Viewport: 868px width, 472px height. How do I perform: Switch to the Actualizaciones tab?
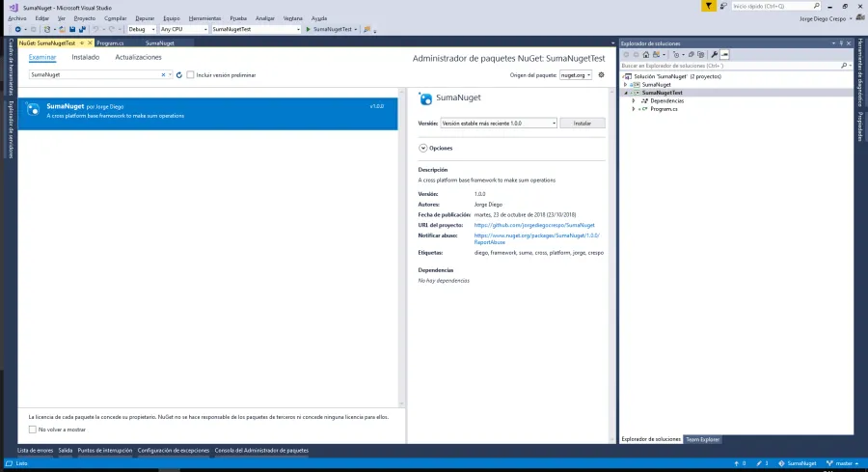138,57
